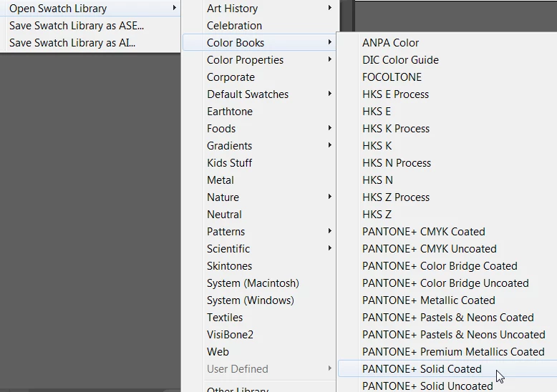Choose PANTONE+ Color Bridge Coated
Viewport: 557px width, 392px height.
coord(447,266)
